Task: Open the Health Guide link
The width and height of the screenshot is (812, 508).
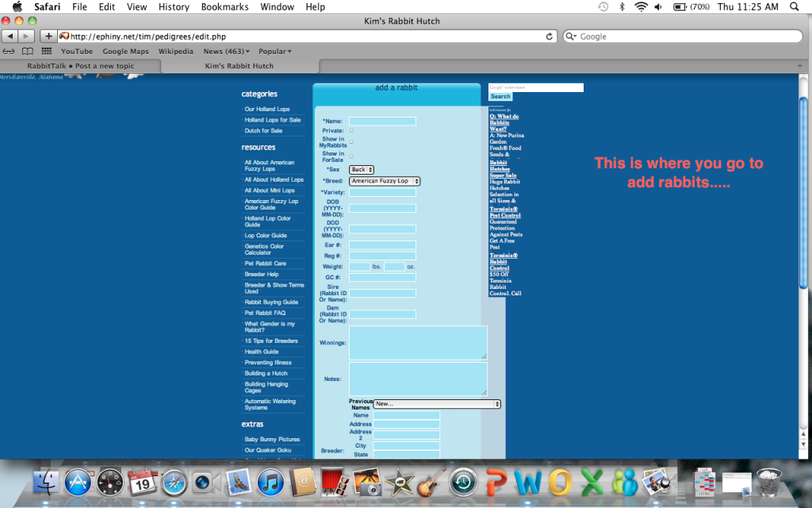Action: coord(262,352)
